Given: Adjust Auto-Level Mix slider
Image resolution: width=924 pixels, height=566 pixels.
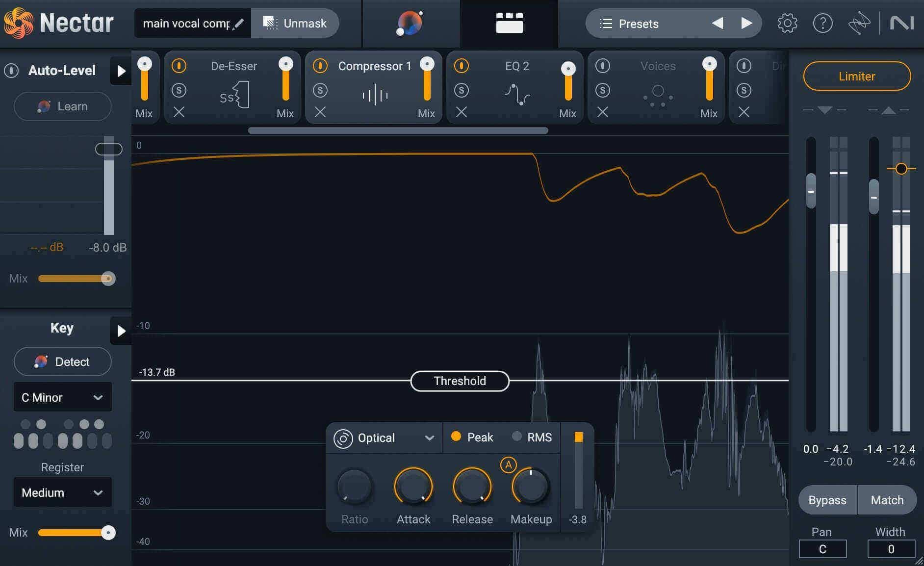Looking at the screenshot, I should 77,279.
